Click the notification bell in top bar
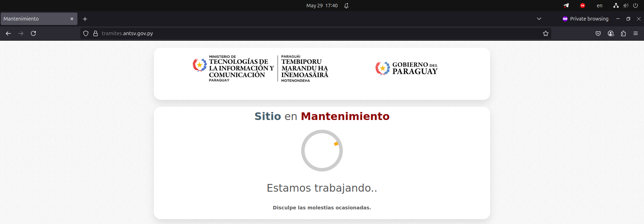The image size is (644, 224). tap(346, 6)
